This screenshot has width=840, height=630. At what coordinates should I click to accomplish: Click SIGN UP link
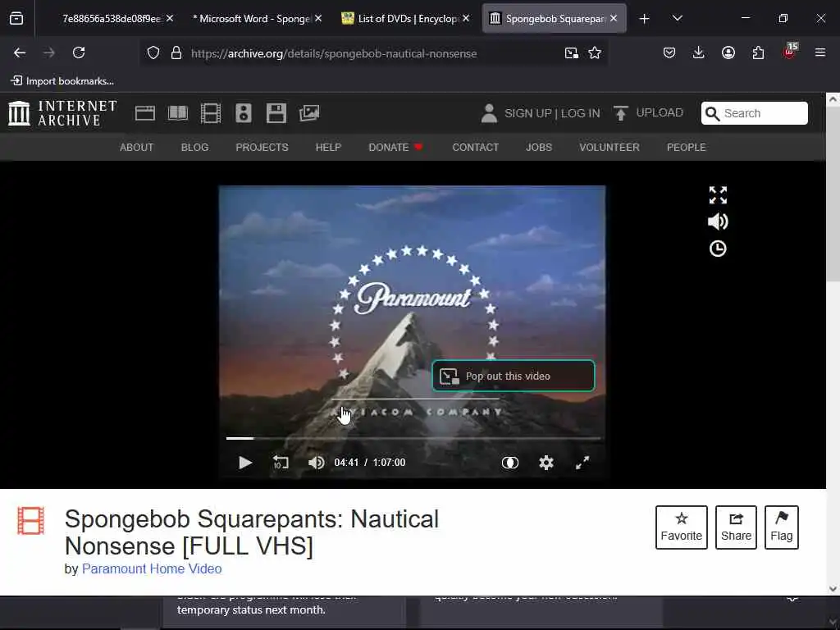coord(527,113)
